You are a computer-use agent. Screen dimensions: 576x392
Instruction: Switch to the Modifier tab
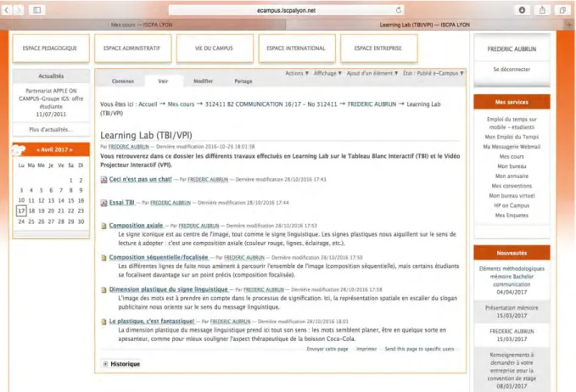pyautogui.click(x=203, y=81)
